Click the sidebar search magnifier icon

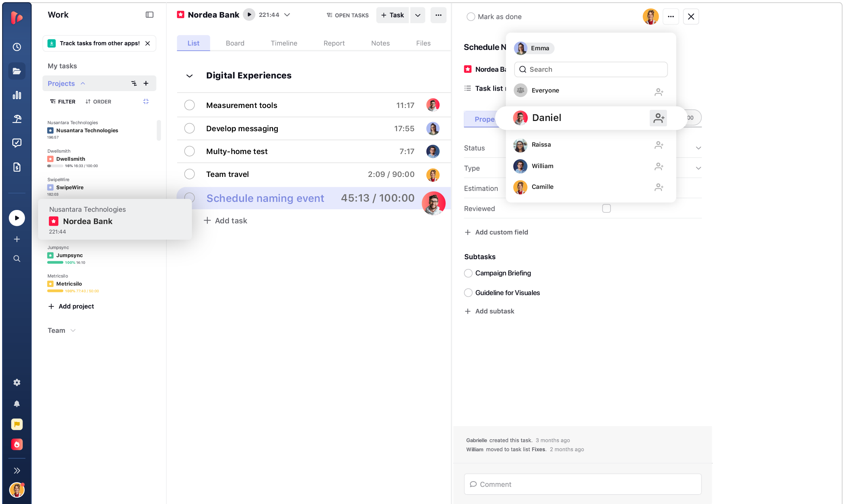coord(17,259)
